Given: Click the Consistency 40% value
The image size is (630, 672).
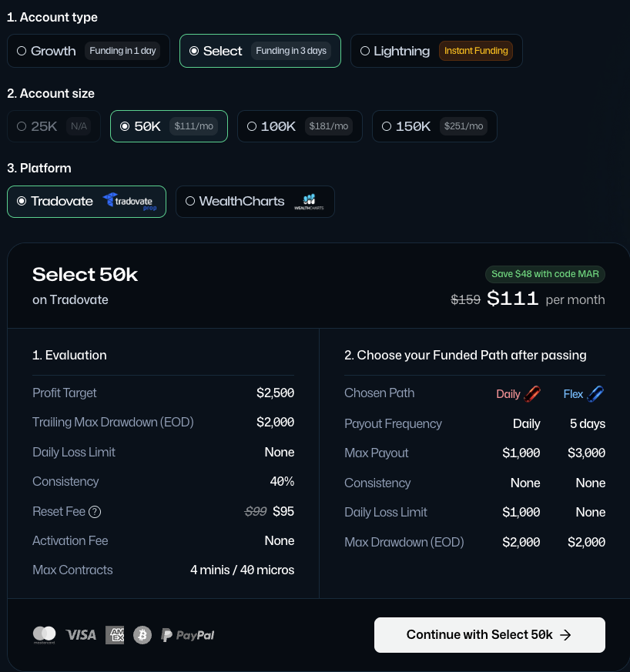Looking at the screenshot, I should click(x=282, y=482).
